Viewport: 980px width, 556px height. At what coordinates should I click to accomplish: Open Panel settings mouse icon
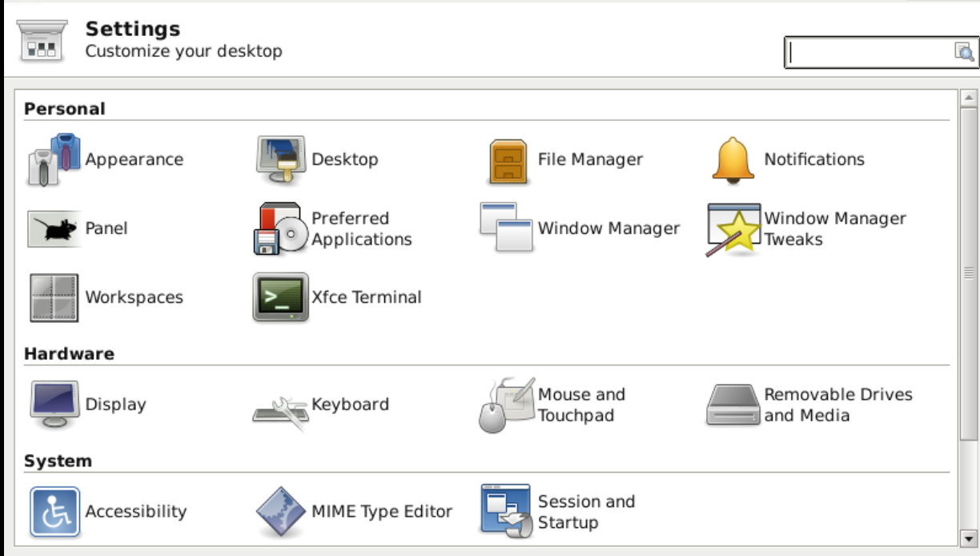54,229
